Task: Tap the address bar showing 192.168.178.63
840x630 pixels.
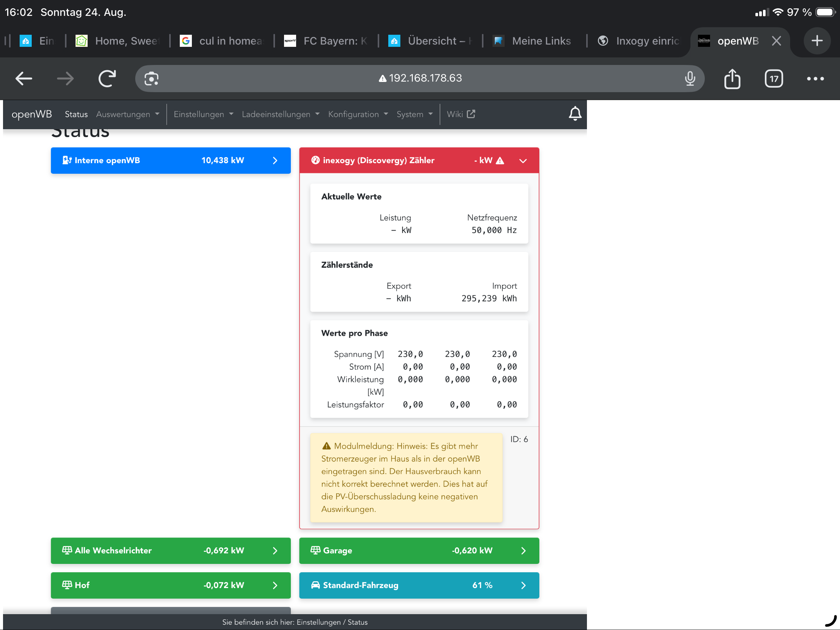Action: tap(420, 79)
